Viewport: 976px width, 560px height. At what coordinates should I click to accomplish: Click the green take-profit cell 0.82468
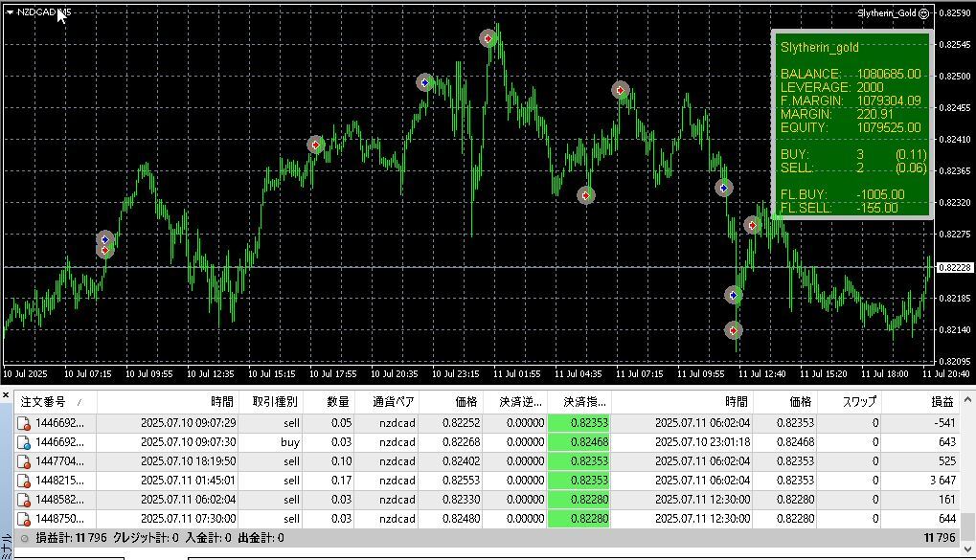(x=579, y=442)
